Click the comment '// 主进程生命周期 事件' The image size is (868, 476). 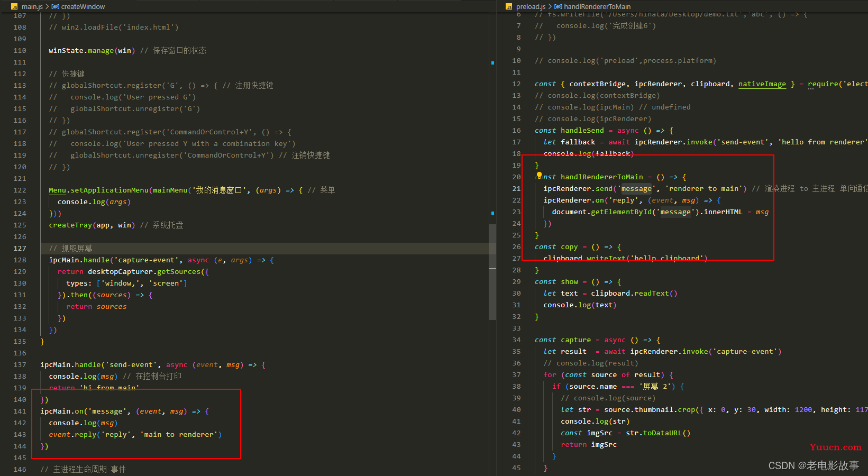point(83,470)
